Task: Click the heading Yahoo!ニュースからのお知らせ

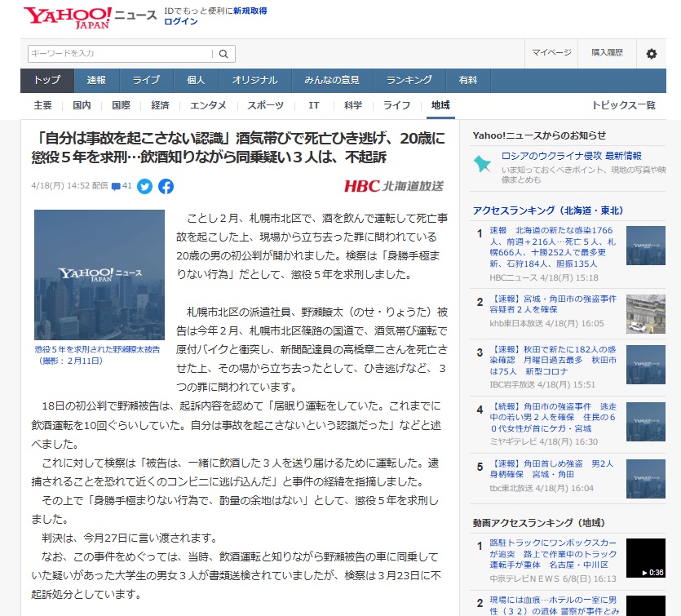Action: point(539,135)
